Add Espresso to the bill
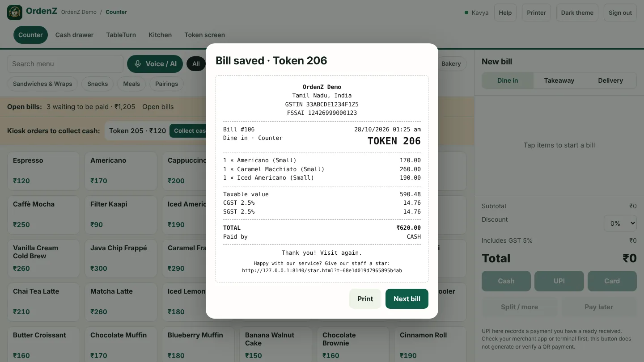The image size is (644, 362). click(43, 171)
